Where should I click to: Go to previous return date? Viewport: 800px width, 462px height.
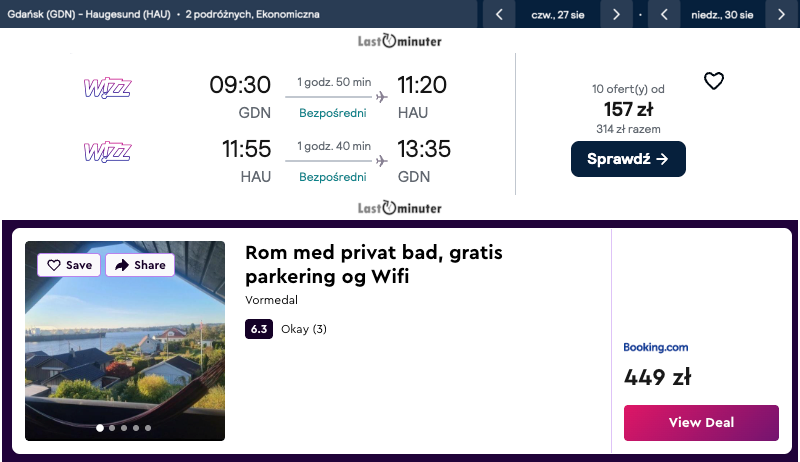663,14
